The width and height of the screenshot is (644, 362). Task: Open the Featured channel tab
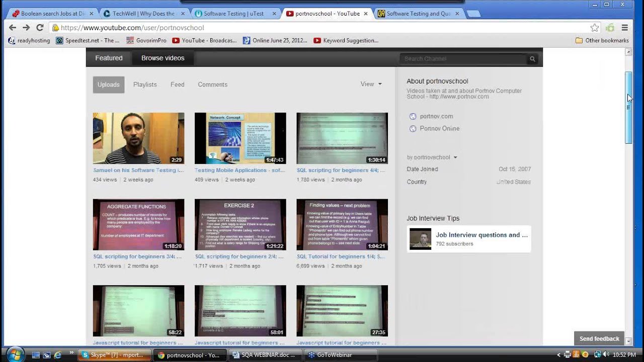coord(109,58)
